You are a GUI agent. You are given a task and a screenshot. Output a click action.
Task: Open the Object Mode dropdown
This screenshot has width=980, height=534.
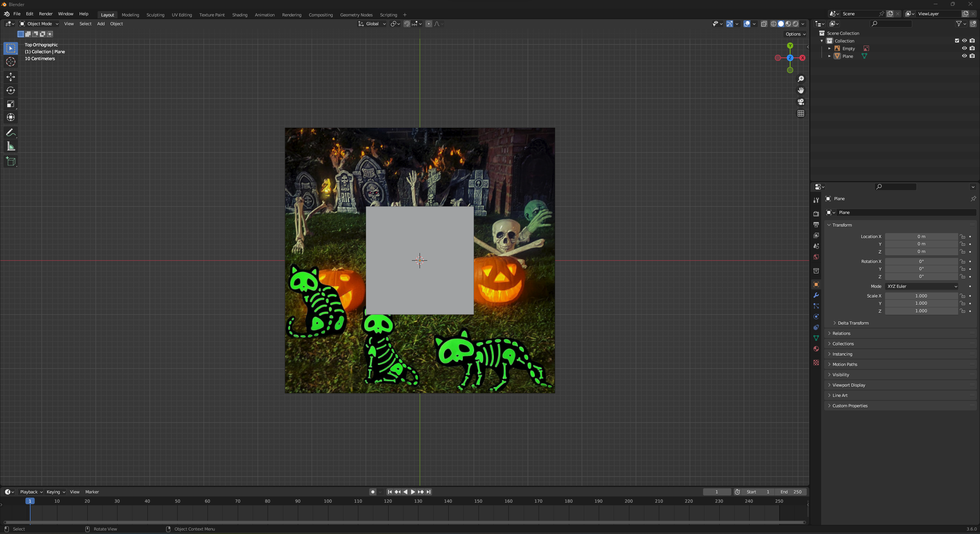point(39,24)
